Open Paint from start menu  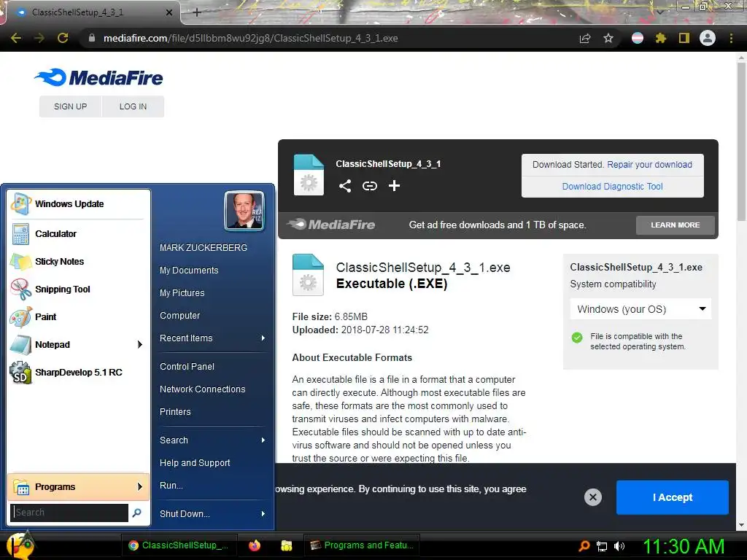point(79,316)
